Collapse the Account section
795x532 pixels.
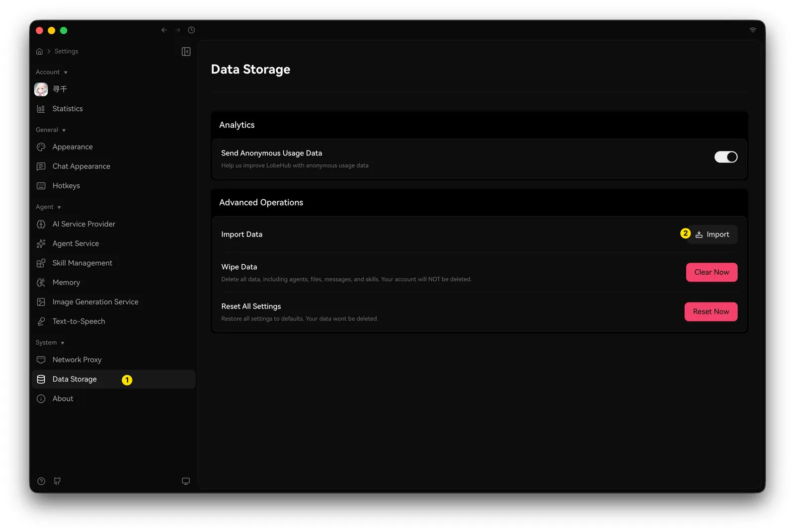[x=66, y=72]
